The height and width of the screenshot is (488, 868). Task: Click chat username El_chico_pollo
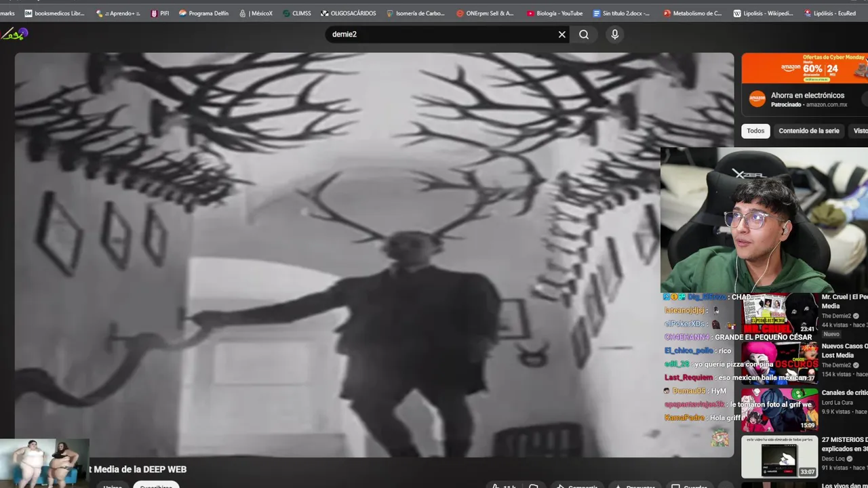[x=688, y=350]
